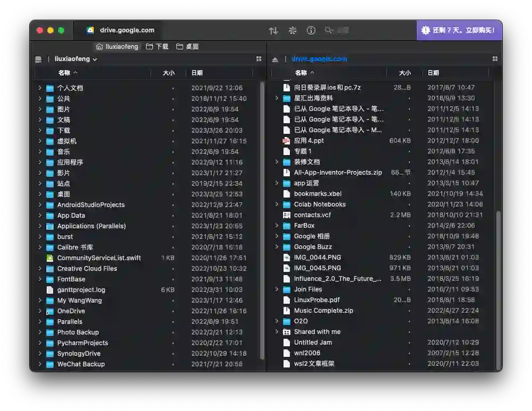Expand the Calibre 书库 folder
Viewport: 532px width, 411px height.
(40, 247)
